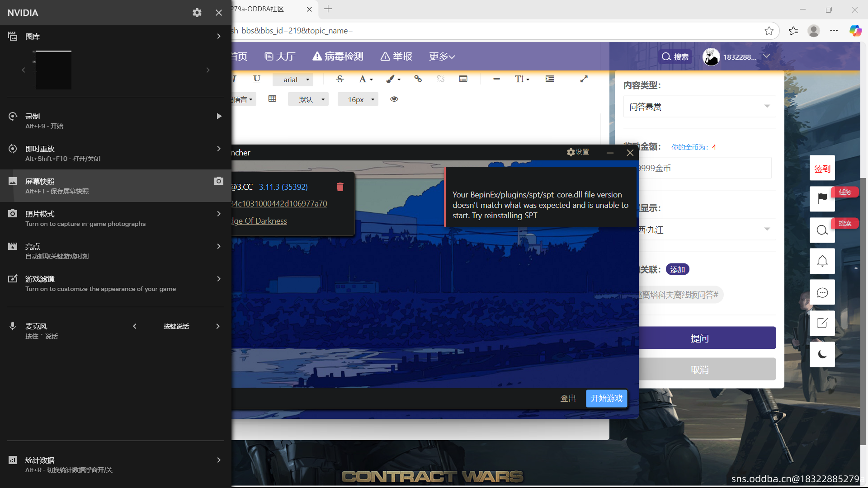
Task: Insert link with chain icon
Action: 418,79
